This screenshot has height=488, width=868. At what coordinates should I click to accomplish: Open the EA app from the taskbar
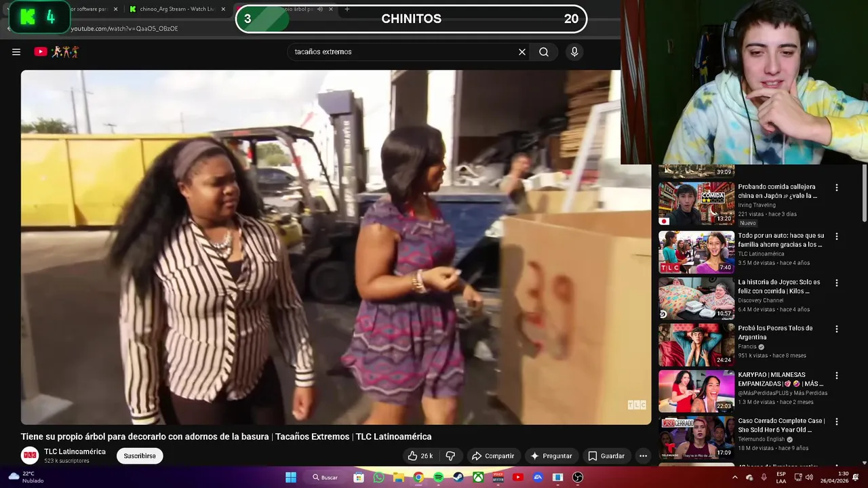[x=538, y=477]
